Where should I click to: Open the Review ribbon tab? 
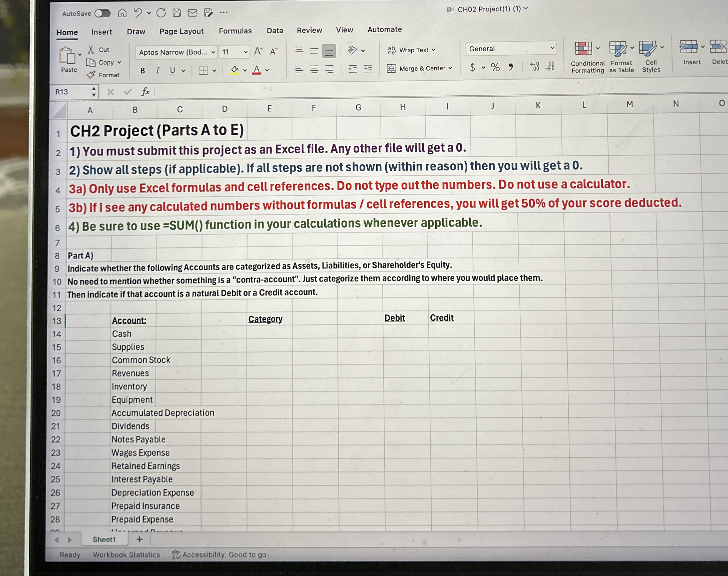coord(309,30)
